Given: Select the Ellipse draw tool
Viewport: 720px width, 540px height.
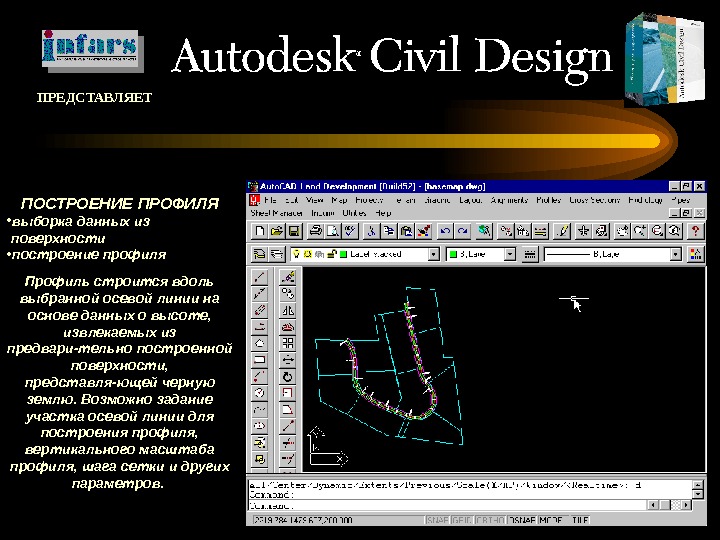Looking at the screenshot, I should [x=260, y=426].
